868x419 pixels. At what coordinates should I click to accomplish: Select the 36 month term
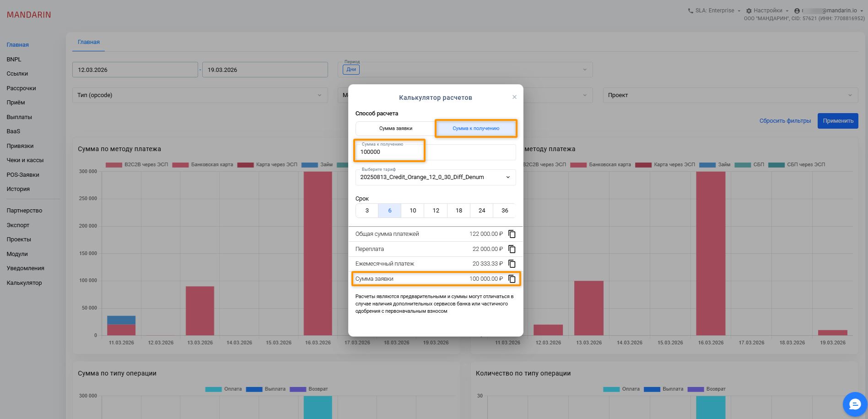[504, 211]
